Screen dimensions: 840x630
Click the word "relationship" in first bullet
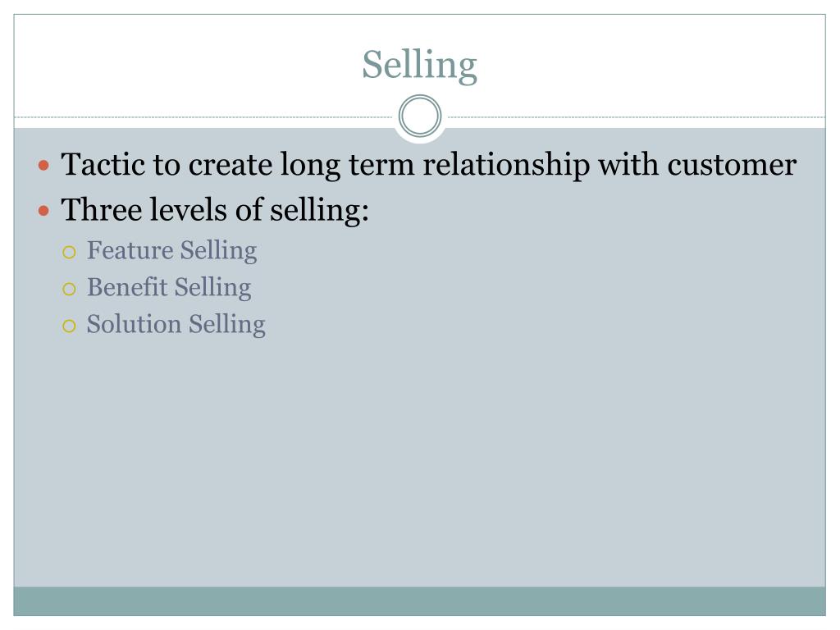pyautogui.click(x=506, y=166)
